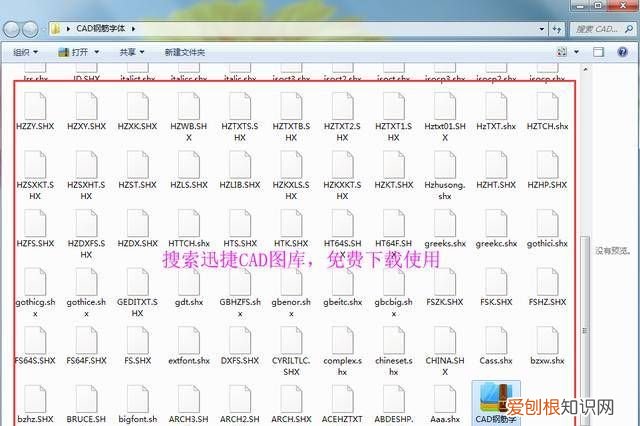Select the file named bzxw.shx
Image resolution: width=640 pixels, height=426 pixels.
coord(547,345)
